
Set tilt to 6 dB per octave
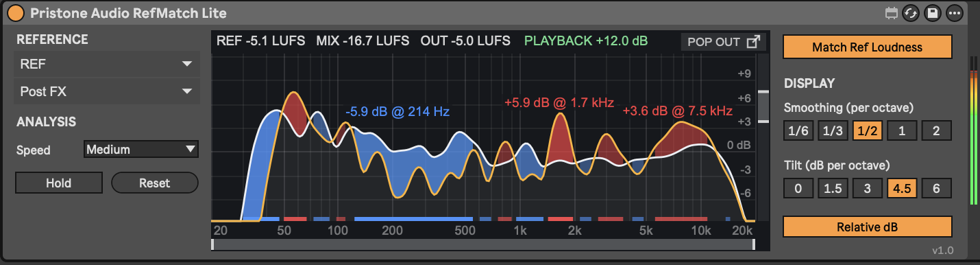pos(936,189)
